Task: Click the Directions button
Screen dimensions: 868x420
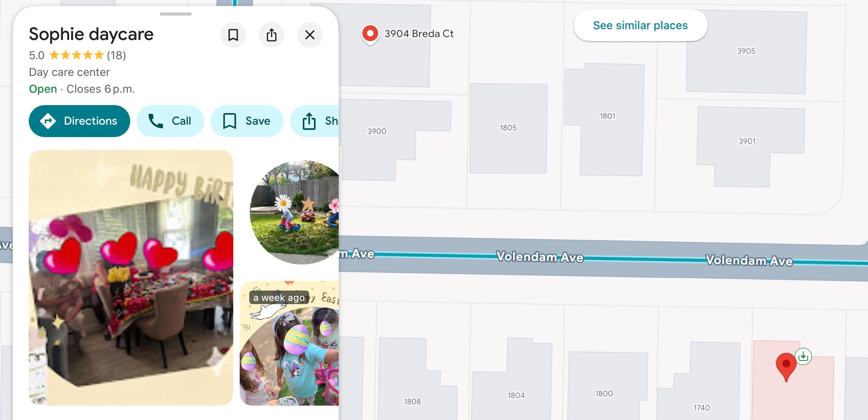Action: (x=79, y=121)
